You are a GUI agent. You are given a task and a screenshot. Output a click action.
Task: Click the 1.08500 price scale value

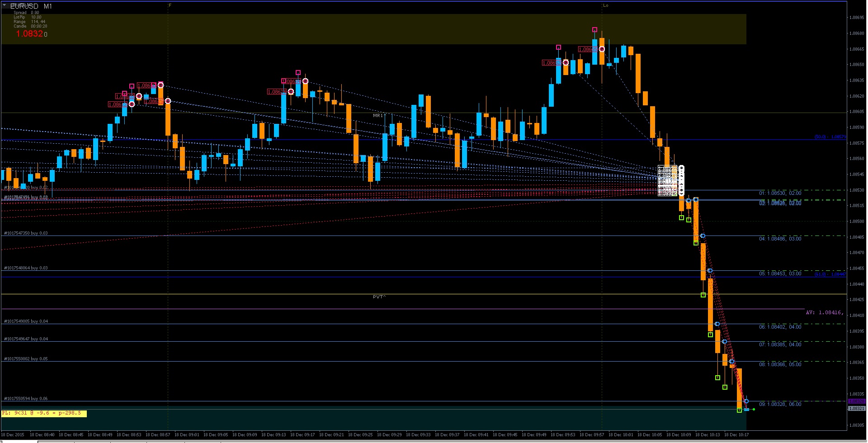click(857, 221)
